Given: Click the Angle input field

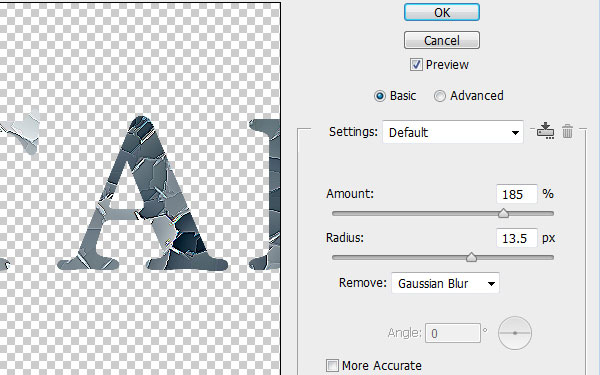Looking at the screenshot, I should coord(453,333).
